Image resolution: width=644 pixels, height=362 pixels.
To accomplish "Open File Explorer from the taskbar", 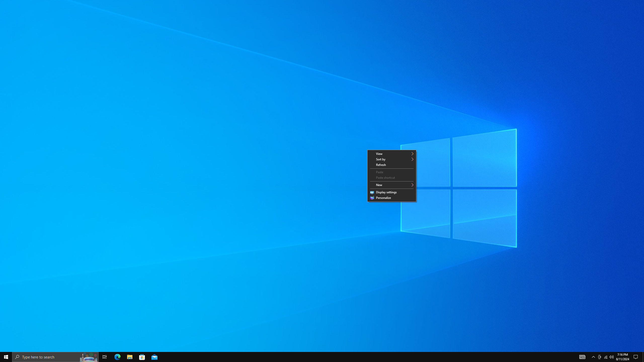I will [130, 357].
